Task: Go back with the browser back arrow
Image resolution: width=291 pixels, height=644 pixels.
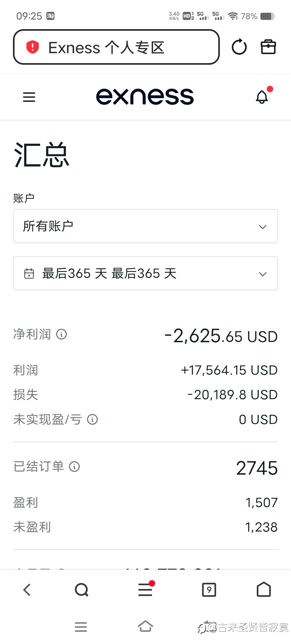Action: point(27,590)
